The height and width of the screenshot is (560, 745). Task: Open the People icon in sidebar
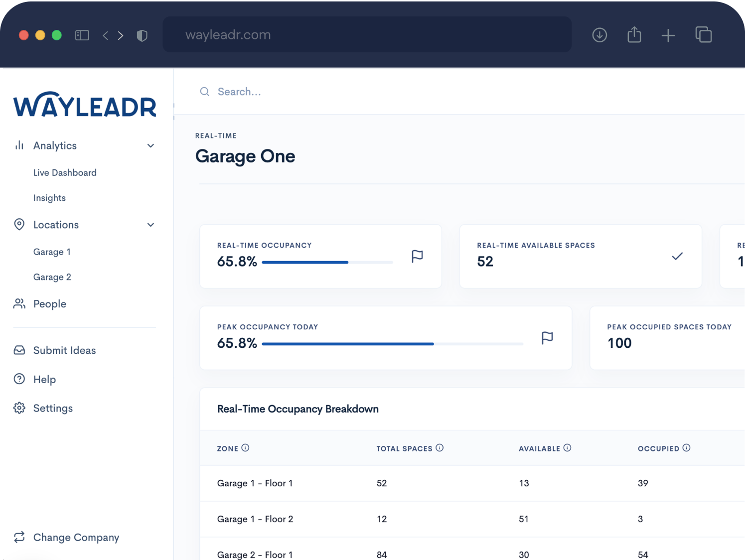click(x=19, y=303)
